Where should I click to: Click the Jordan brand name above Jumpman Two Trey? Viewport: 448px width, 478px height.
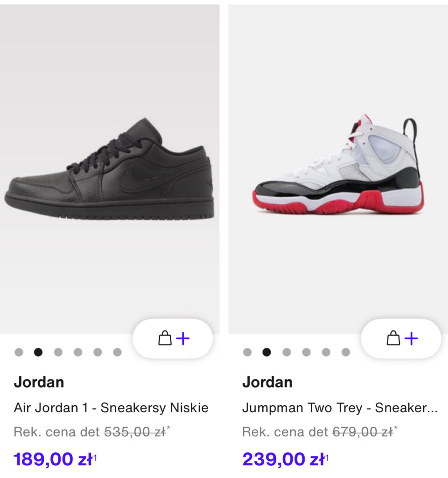click(x=267, y=382)
